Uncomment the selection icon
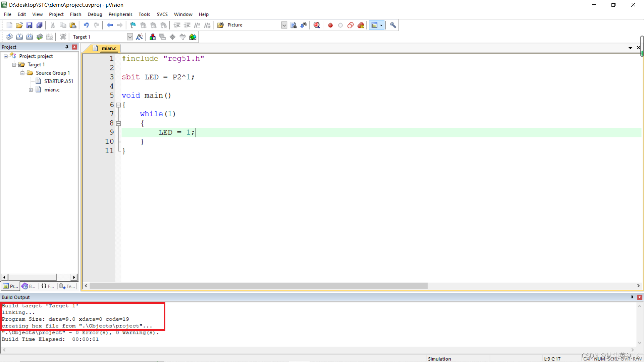The width and height of the screenshot is (644, 362). pos(207,25)
